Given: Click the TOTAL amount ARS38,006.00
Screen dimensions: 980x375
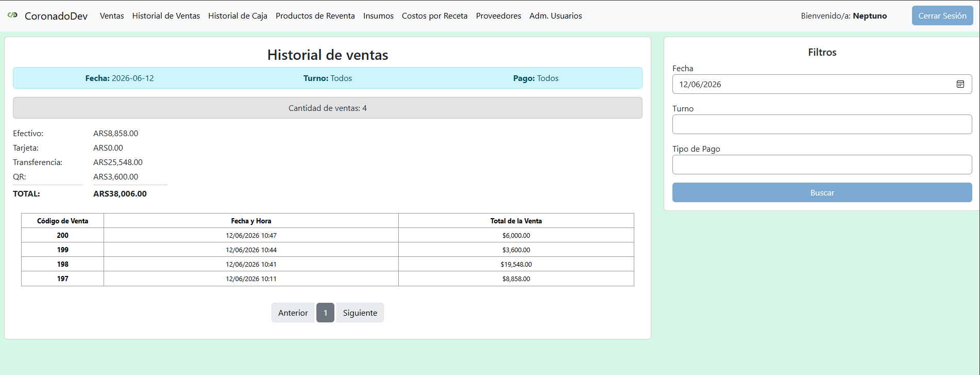Looking at the screenshot, I should click(120, 193).
